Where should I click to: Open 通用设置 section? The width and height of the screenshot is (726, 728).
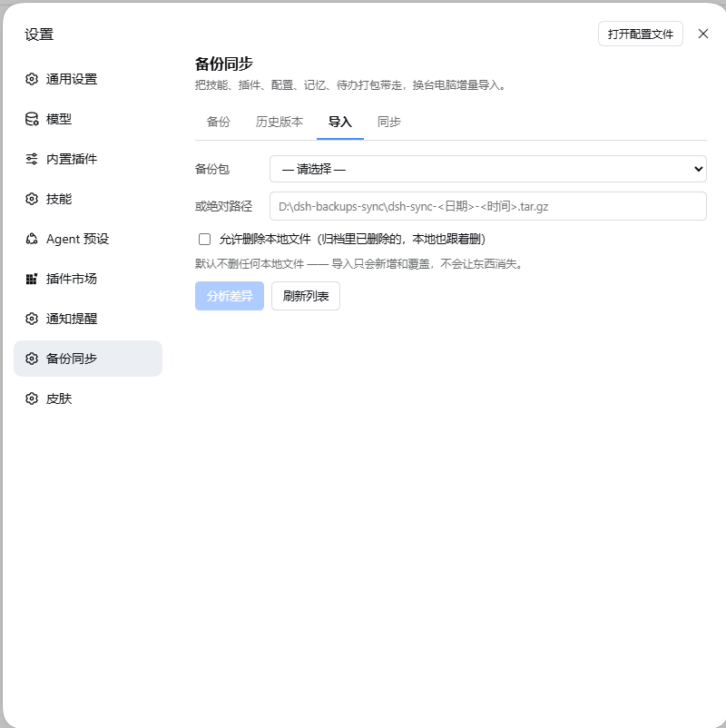[88, 79]
